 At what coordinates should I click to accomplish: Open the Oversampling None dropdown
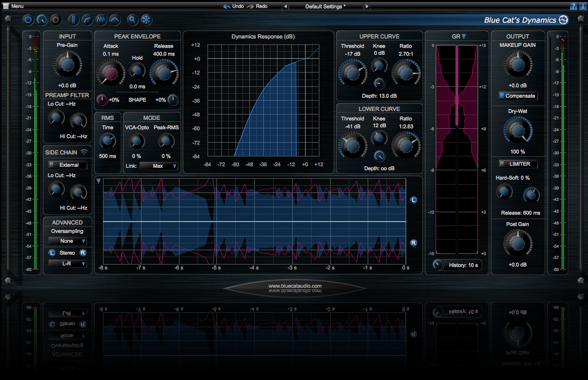click(67, 241)
